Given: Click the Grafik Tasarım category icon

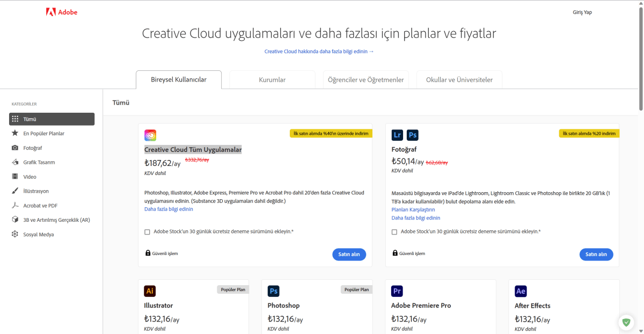Looking at the screenshot, I should (15, 162).
